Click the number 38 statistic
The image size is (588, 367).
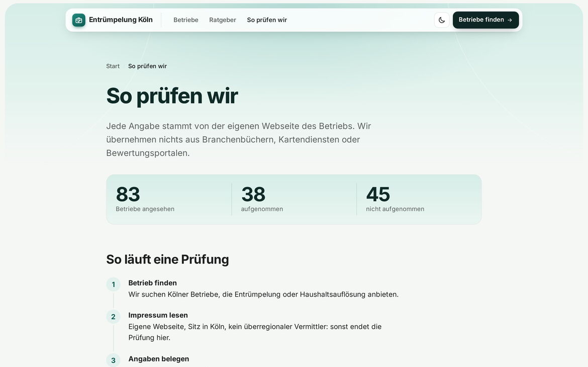(x=253, y=194)
